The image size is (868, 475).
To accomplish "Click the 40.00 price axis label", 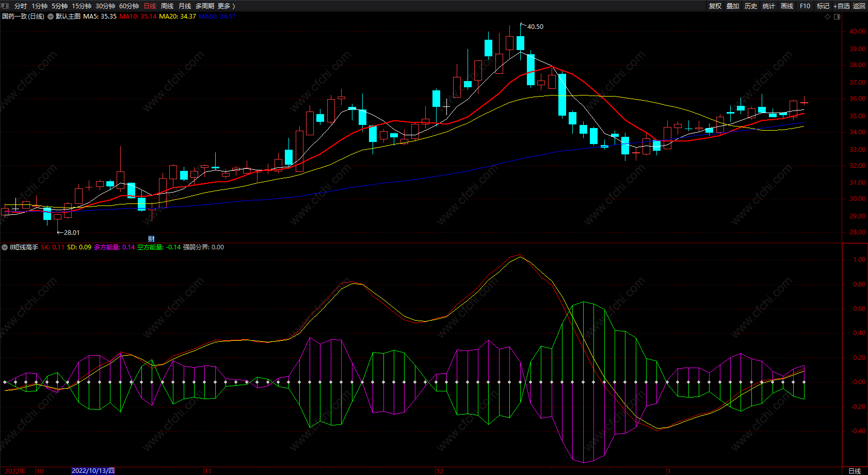I will [857, 31].
